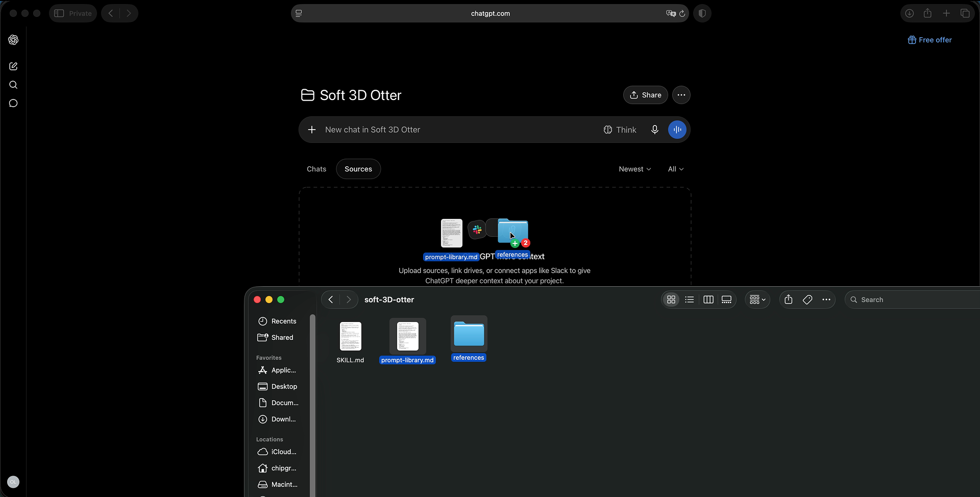Select the Sources tab
The height and width of the screenshot is (497, 980).
coord(358,169)
